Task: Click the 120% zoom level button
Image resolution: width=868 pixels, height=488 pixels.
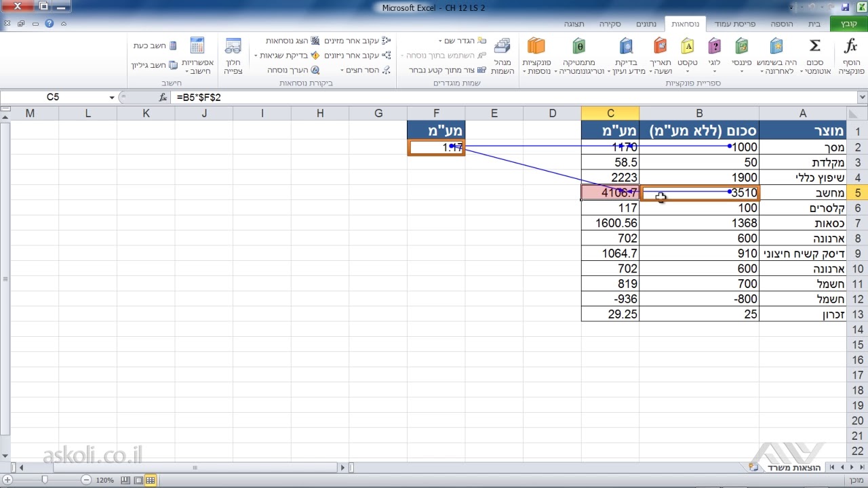Action: 105,480
